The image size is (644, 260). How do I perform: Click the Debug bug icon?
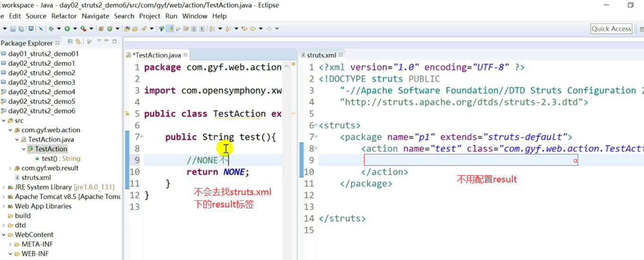(51, 29)
